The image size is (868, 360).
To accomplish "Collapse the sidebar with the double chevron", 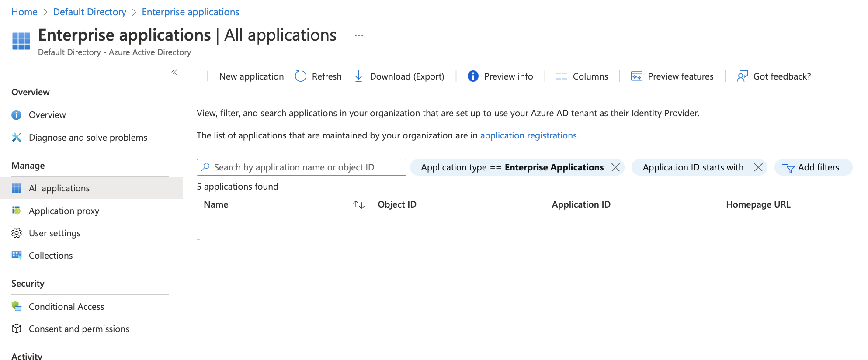I will tap(174, 72).
